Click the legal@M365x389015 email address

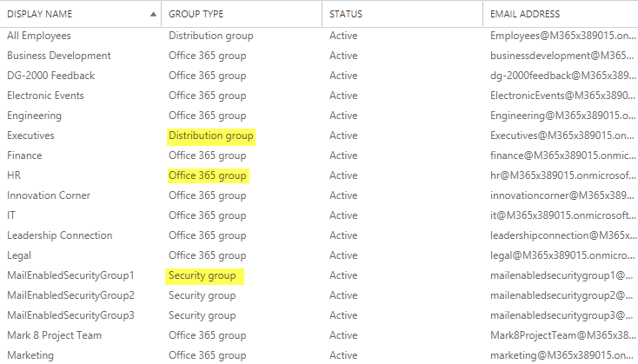562,255
